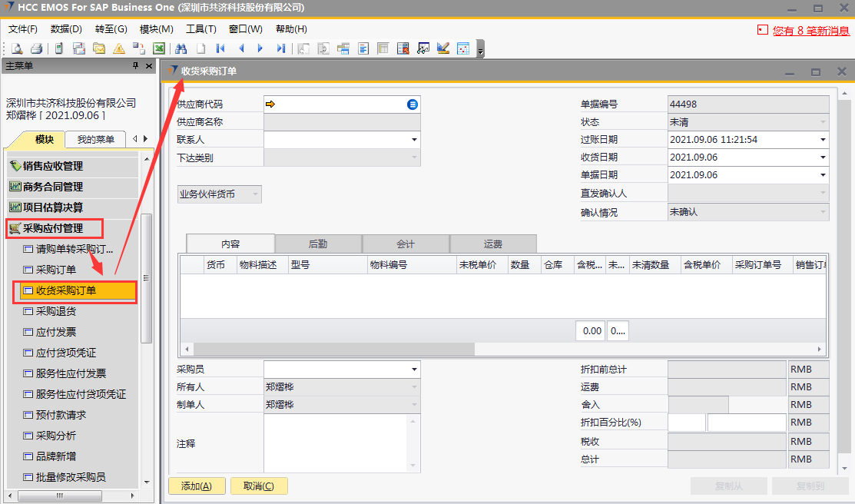The width and height of the screenshot is (855, 504).
Task: Expand the 过账日期 date dropdown
Action: (823, 140)
